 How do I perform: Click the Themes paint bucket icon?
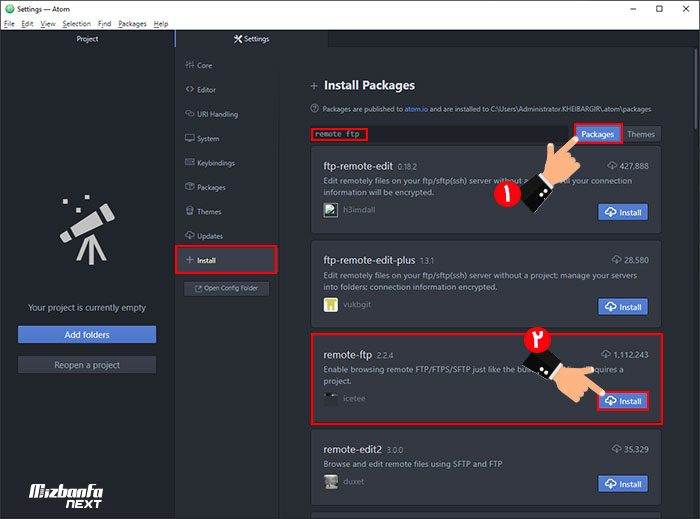[x=190, y=211]
